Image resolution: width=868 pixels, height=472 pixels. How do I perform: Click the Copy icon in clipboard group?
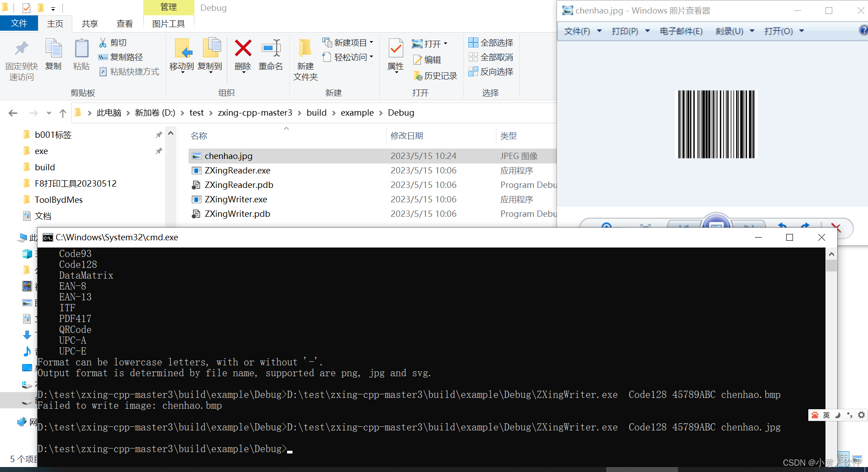[x=53, y=49]
